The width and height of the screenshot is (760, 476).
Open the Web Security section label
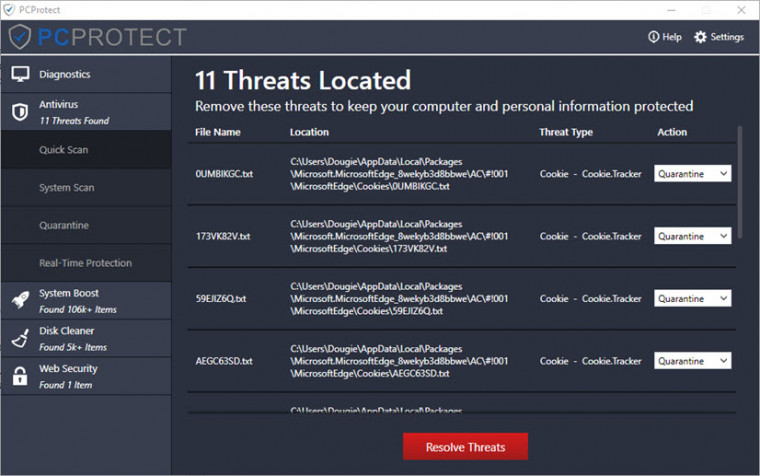pyautogui.click(x=68, y=369)
